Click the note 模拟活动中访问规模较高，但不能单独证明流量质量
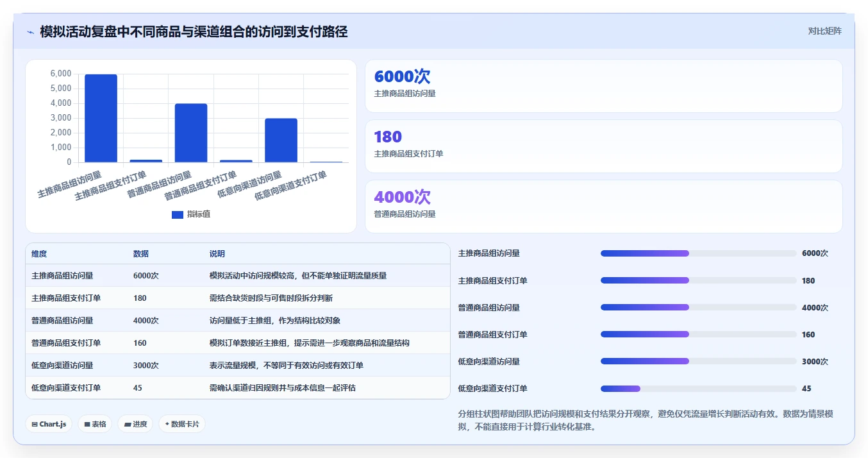Screen dimensions: 868x458 pos(298,276)
